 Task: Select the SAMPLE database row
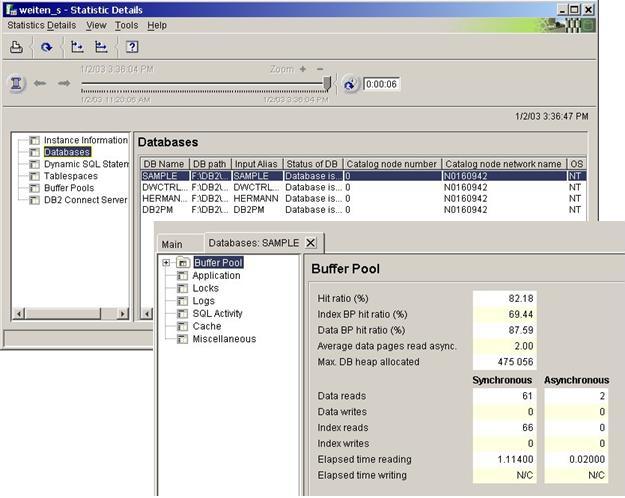point(364,176)
